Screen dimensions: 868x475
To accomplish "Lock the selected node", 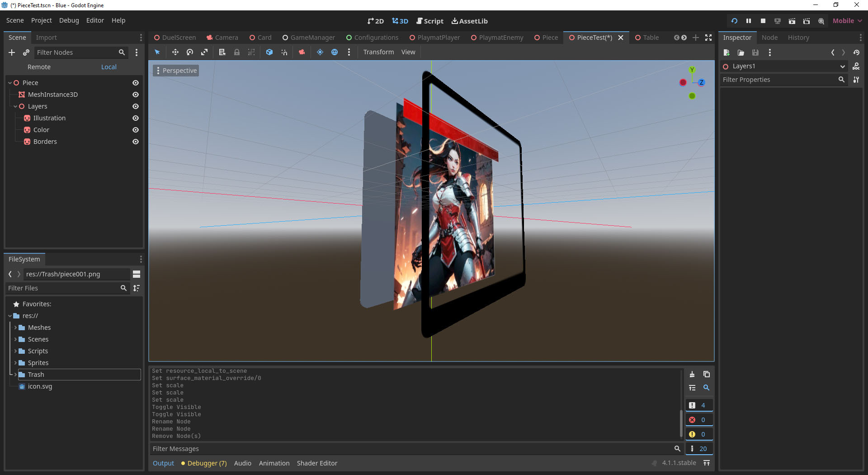I will (x=236, y=52).
